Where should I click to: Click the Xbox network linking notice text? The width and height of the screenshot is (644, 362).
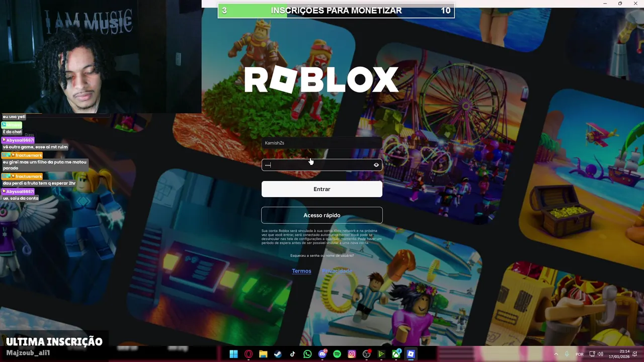[x=321, y=237]
